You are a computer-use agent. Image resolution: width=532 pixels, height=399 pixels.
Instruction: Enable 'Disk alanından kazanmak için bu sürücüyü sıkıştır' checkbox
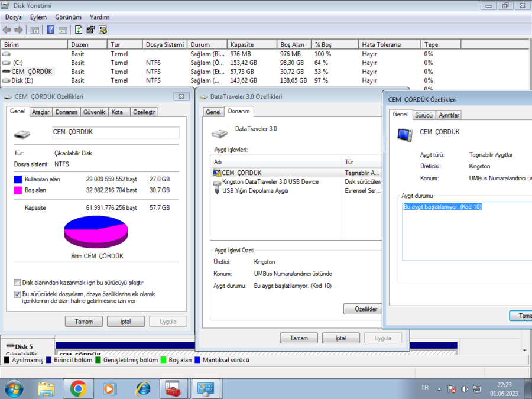click(17, 283)
